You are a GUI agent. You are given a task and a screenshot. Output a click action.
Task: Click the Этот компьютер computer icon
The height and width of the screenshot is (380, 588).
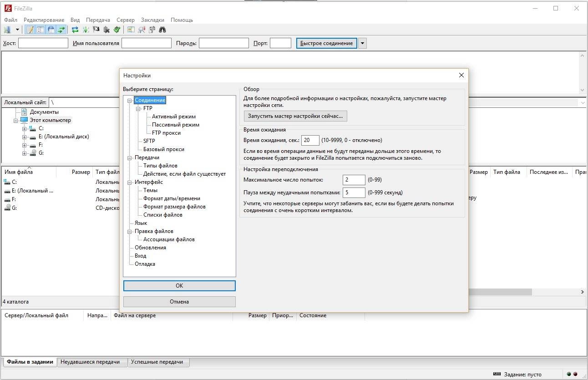24,120
